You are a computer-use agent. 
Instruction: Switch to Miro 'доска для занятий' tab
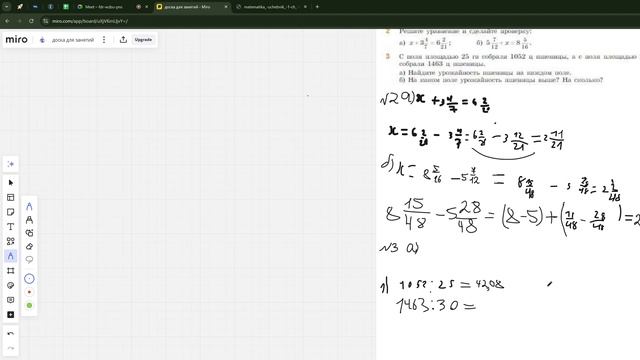tap(188, 7)
